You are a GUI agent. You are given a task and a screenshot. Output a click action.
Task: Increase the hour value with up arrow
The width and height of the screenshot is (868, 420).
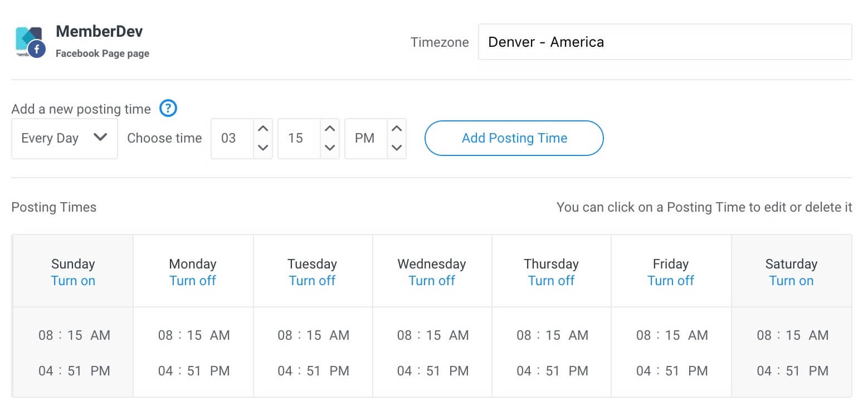[263, 129]
